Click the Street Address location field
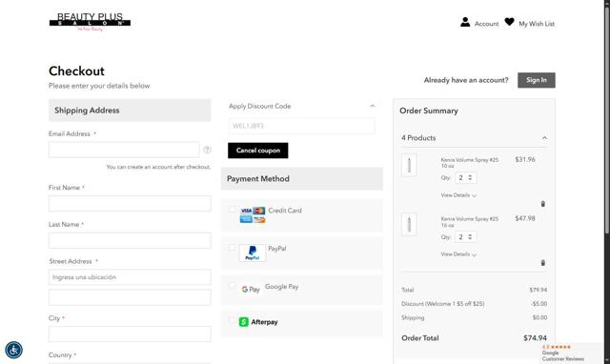The width and height of the screenshot is (610, 364). pos(130,277)
